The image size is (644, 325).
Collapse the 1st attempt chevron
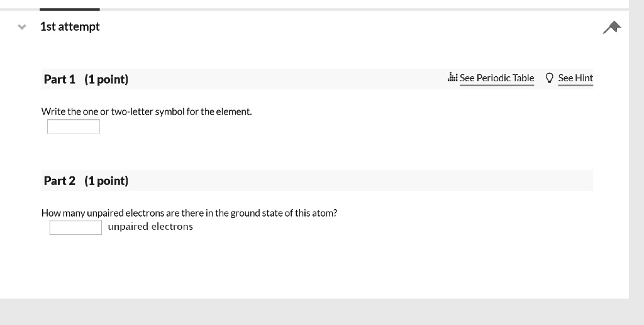tap(22, 27)
